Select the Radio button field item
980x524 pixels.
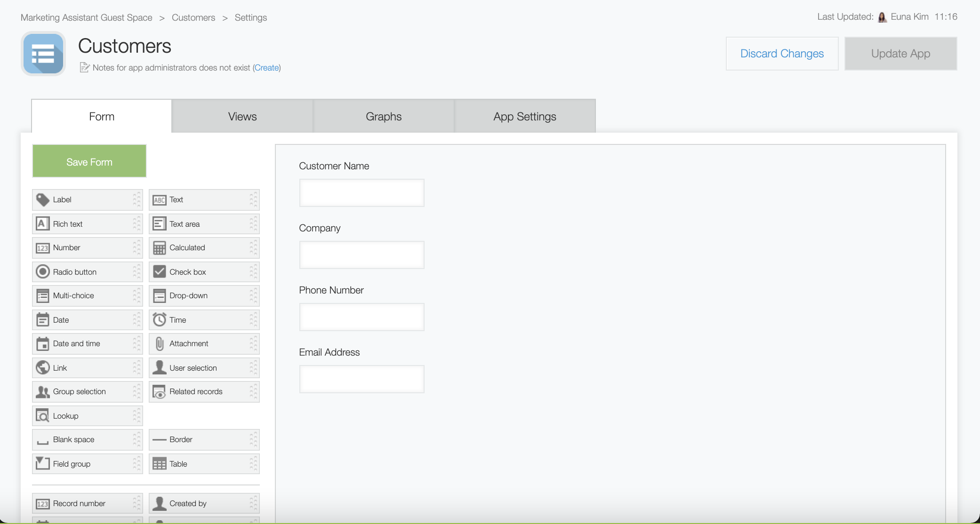click(87, 272)
